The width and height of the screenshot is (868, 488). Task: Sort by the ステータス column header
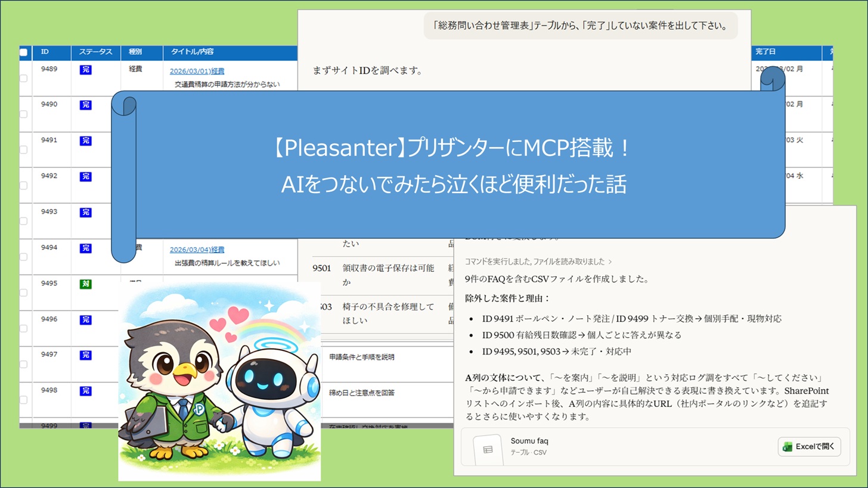95,52
